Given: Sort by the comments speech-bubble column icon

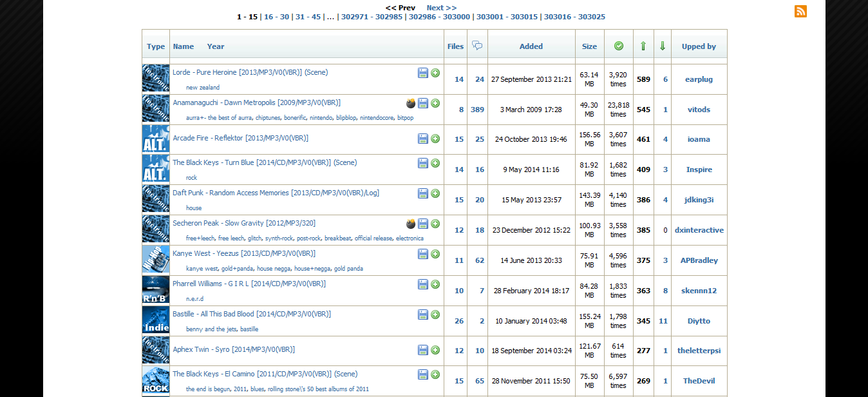Looking at the screenshot, I should [x=477, y=46].
